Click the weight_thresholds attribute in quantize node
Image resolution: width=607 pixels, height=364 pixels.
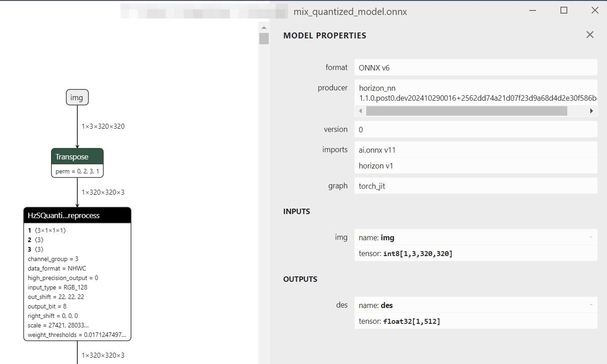pos(77,335)
